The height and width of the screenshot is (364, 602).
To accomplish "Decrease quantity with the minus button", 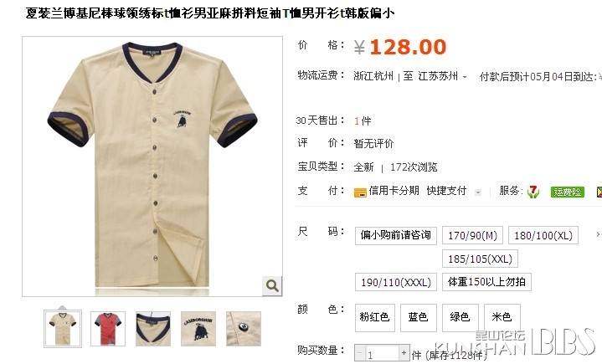I will [x=359, y=352].
